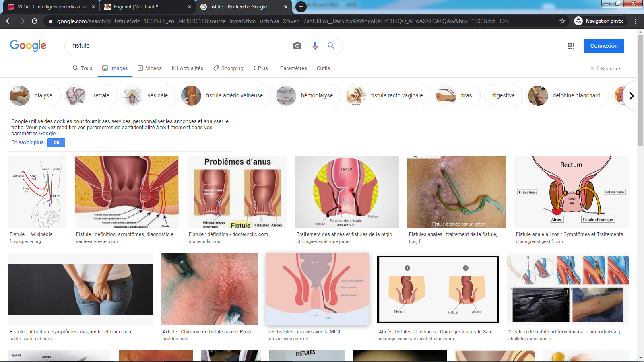
Task: Expand the SafeSearch dropdown
Action: click(x=605, y=68)
